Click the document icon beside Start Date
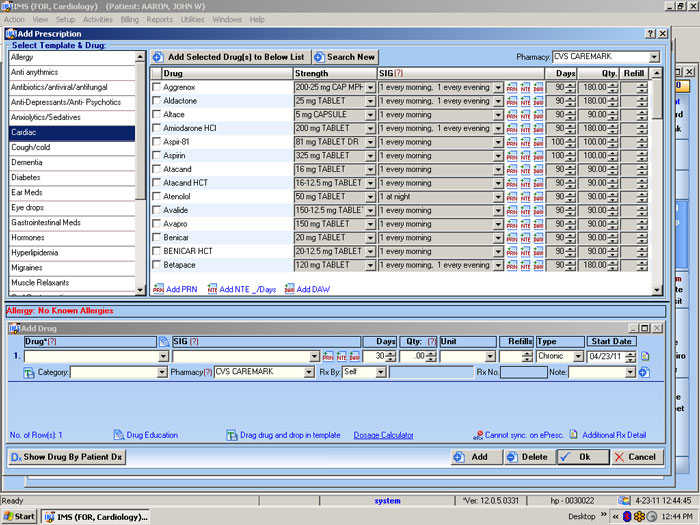 pos(645,356)
